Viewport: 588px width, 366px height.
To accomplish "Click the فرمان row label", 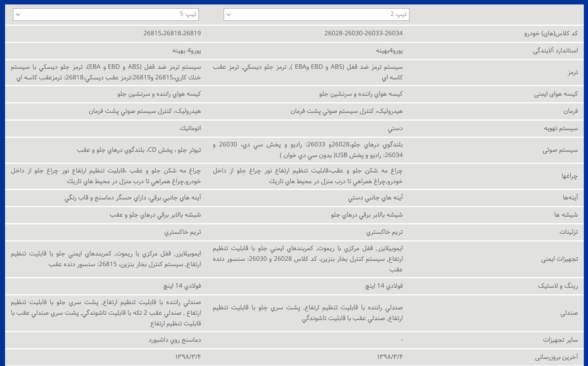I will pos(571,111).
